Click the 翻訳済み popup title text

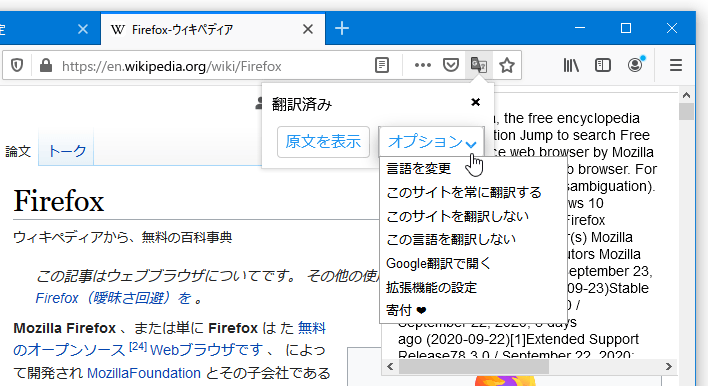302,104
